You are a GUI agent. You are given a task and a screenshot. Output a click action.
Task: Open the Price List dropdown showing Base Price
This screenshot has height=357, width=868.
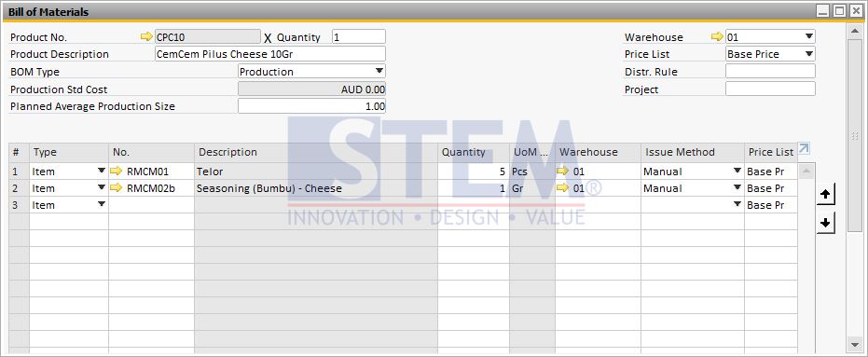808,54
